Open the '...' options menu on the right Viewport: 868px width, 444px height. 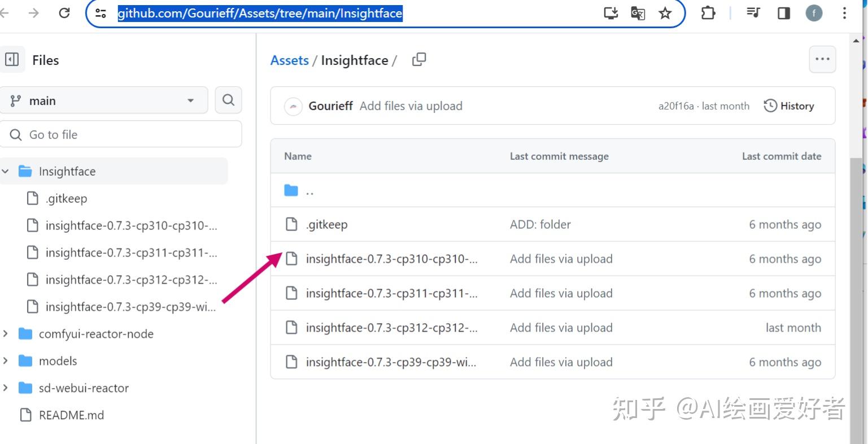[x=822, y=59]
